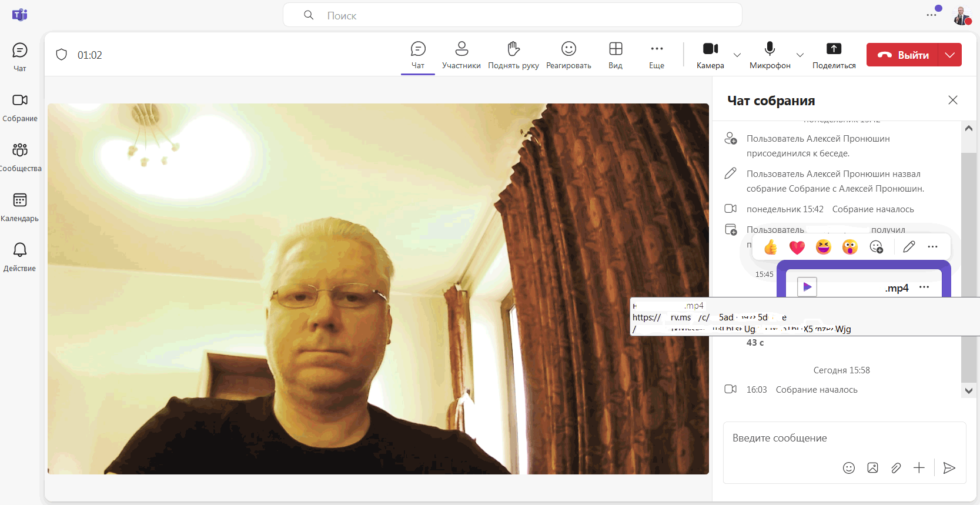Image resolution: width=980 pixels, height=505 pixels.
Task: Raise hand using Поднять руку
Action: [x=513, y=55]
